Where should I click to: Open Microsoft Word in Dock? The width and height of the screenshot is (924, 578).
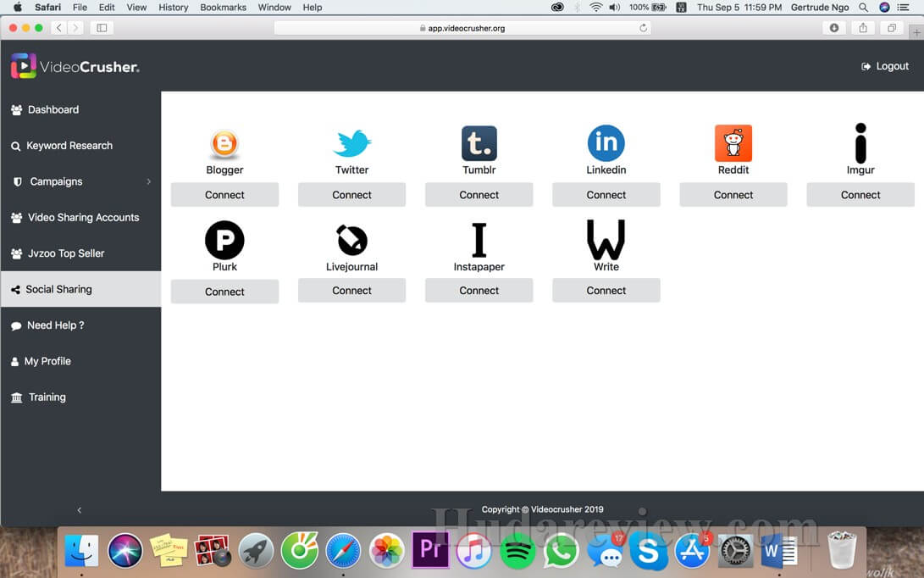pyautogui.click(x=779, y=551)
